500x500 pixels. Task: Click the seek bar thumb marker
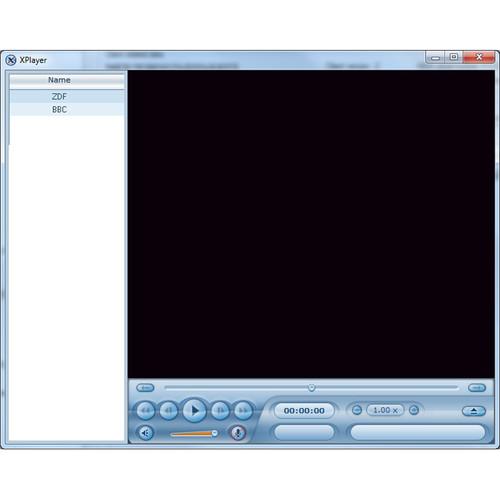[312, 388]
